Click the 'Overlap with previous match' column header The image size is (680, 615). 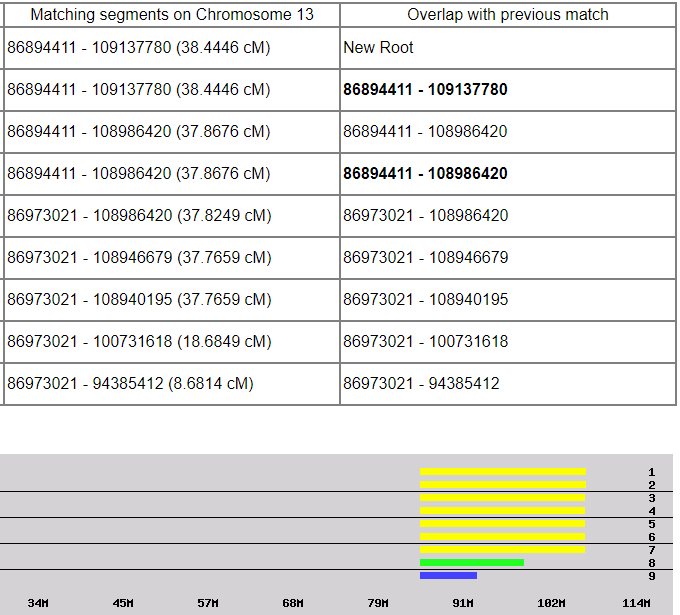[507, 15]
